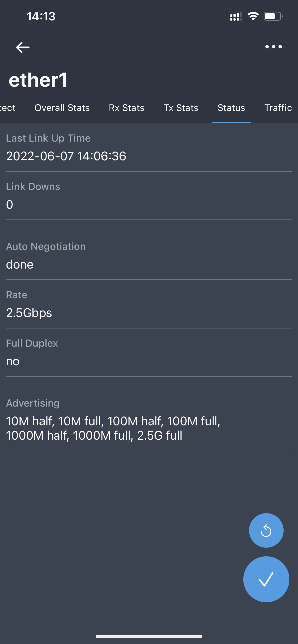Tap the back arrow icon
The width and height of the screenshot is (298, 644).
click(x=23, y=47)
